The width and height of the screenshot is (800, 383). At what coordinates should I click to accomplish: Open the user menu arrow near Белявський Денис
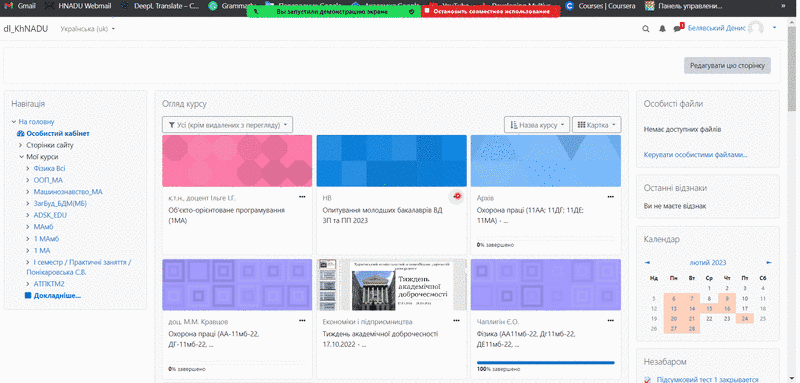[x=774, y=28]
